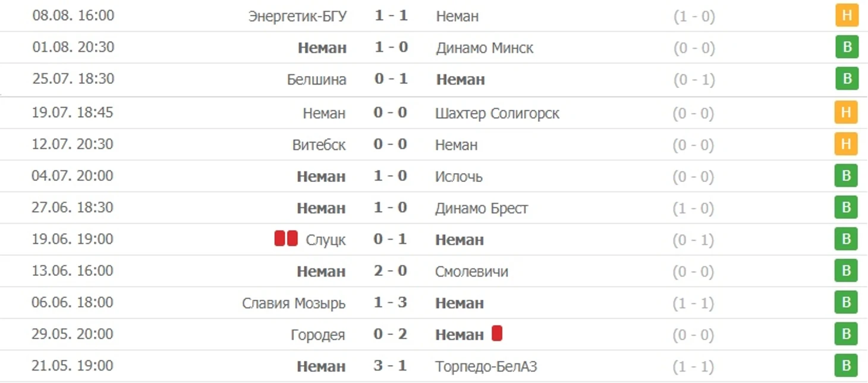Image resolution: width=868 pixels, height=383 pixels.
Task: Click green win badge for Динамо Минск match
Action: click(x=847, y=48)
